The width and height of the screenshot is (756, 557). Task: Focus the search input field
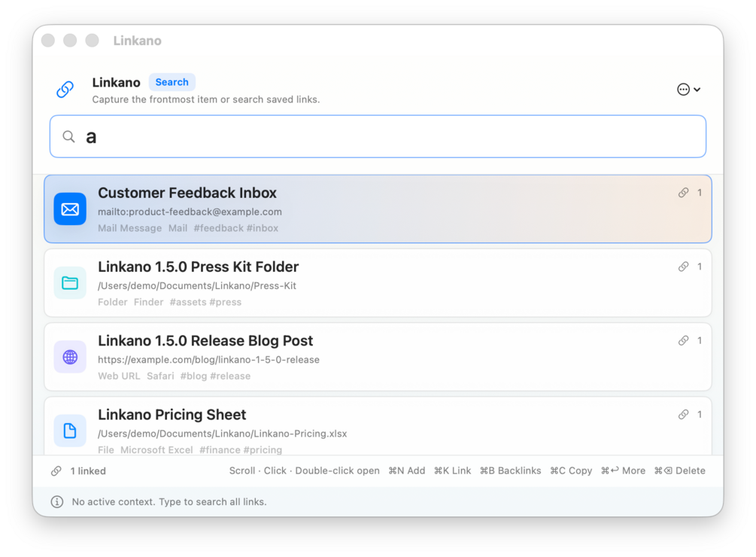[x=378, y=136]
